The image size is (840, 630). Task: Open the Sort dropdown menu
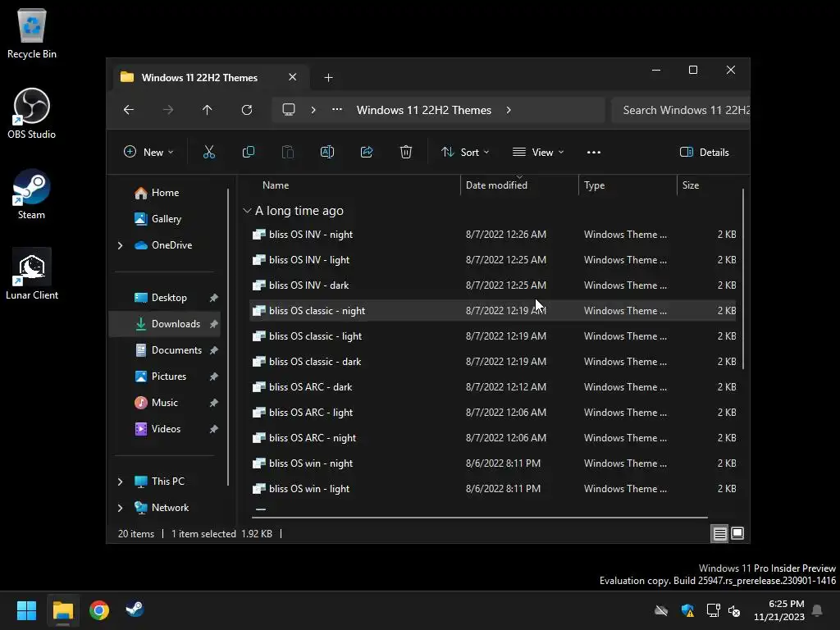465,152
